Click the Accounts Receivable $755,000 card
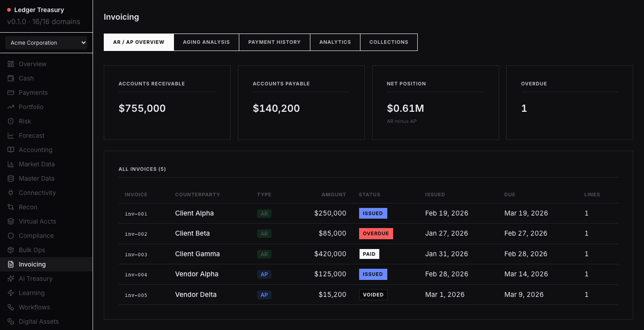644x330 pixels. 167,103
